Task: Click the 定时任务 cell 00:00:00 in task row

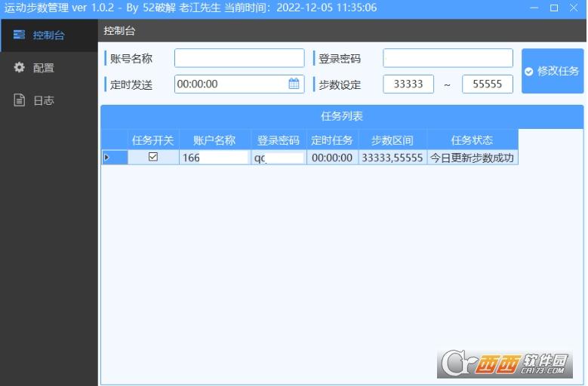Action: point(332,158)
